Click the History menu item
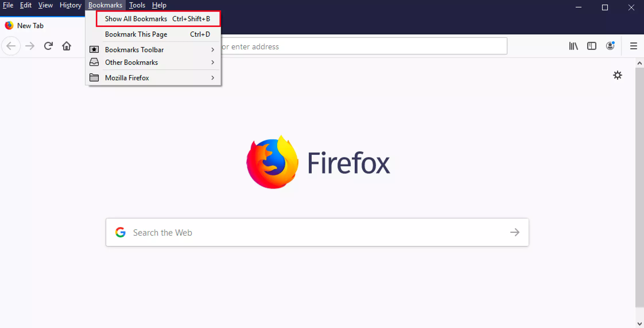The height and width of the screenshot is (328, 644). tap(70, 5)
